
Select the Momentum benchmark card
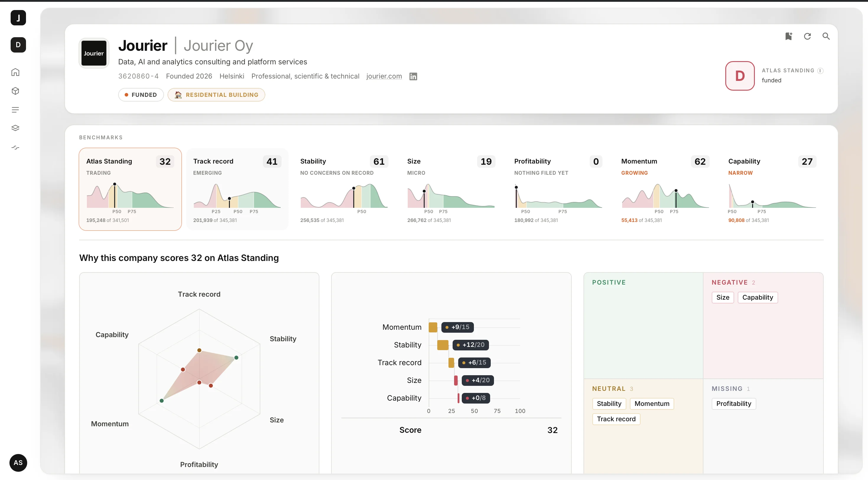click(665, 189)
